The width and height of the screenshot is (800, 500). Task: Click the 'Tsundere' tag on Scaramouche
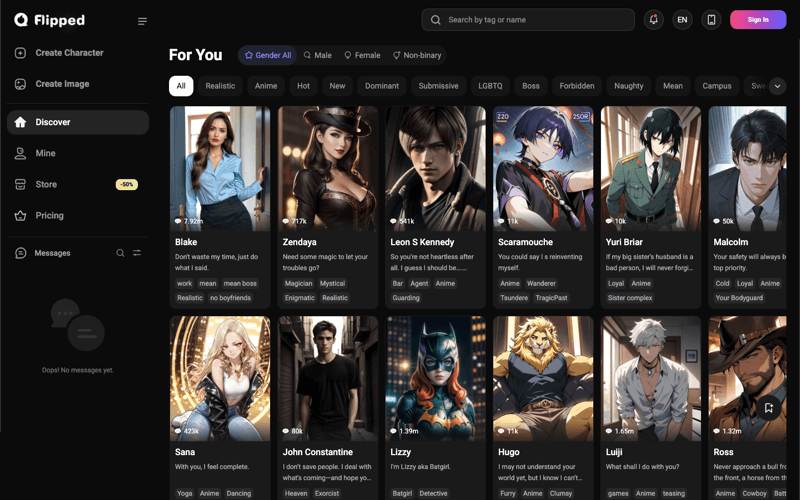(514, 298)
